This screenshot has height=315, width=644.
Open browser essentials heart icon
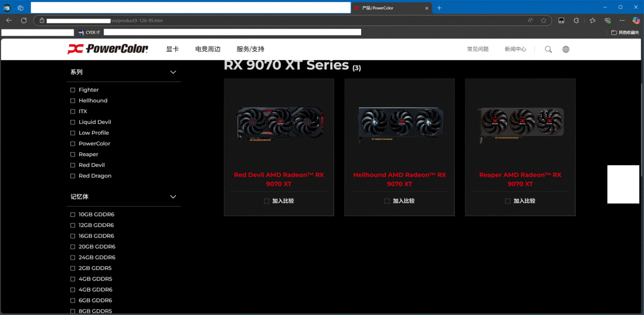(608, 20)
